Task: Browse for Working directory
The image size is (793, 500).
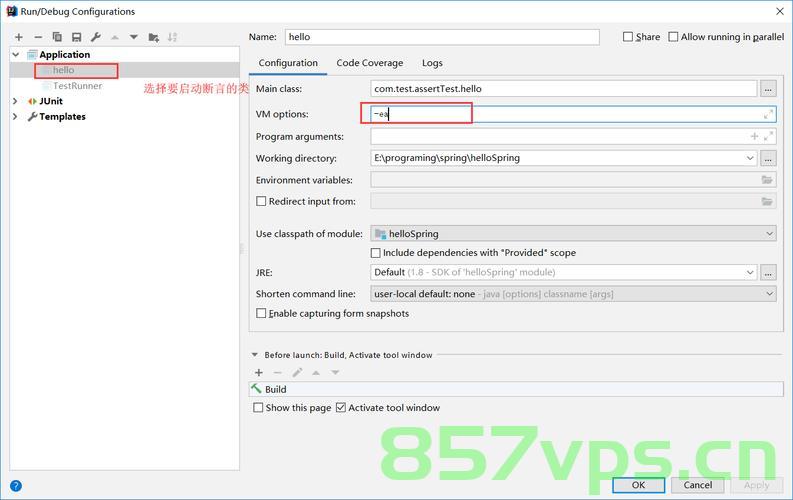Action: pos(768,158)
